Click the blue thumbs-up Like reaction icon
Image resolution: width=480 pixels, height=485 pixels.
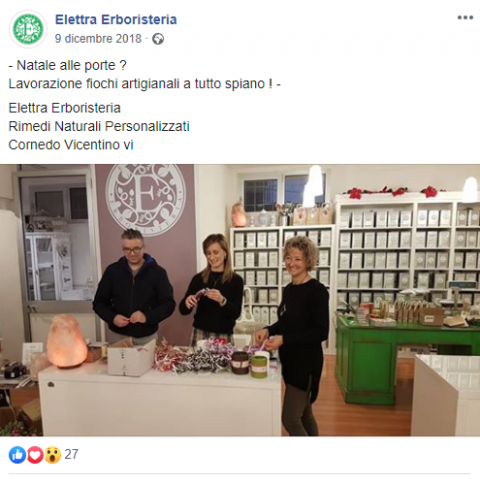pos(17,455)
